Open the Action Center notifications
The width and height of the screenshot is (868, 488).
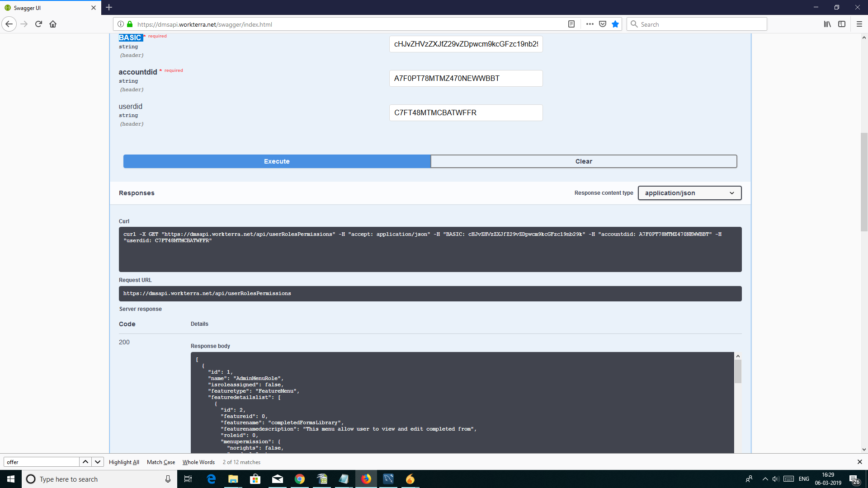854,479
